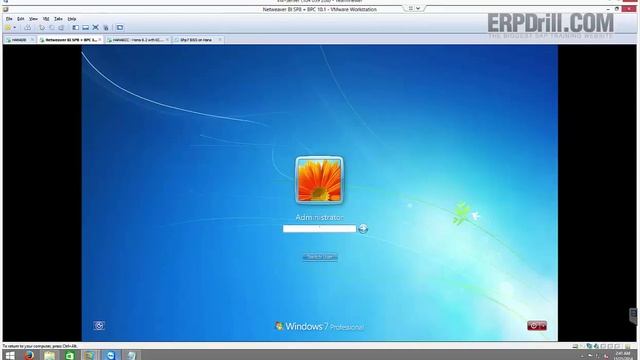Show hidden system tray icons
640x360 pixels.
pos(582,356)
